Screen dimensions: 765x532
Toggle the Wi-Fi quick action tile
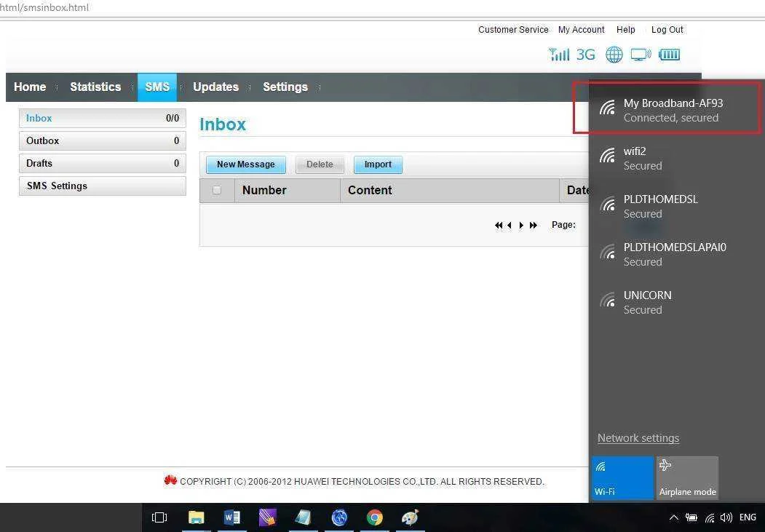coord(622,478)
